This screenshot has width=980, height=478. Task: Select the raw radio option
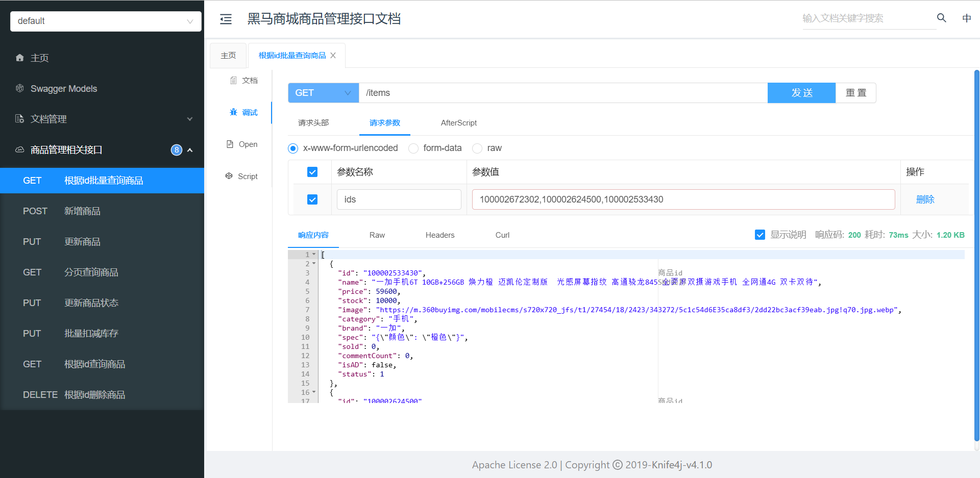pos(477,148)
